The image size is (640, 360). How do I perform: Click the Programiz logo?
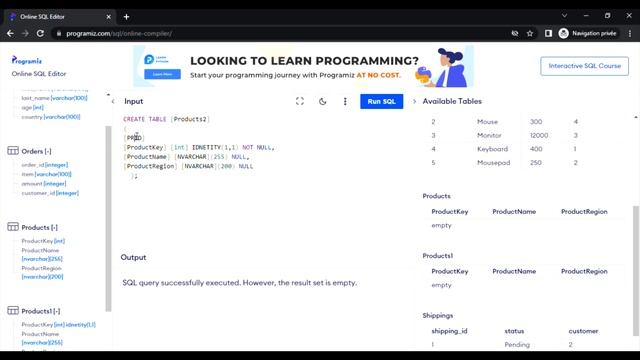point(27,60)
